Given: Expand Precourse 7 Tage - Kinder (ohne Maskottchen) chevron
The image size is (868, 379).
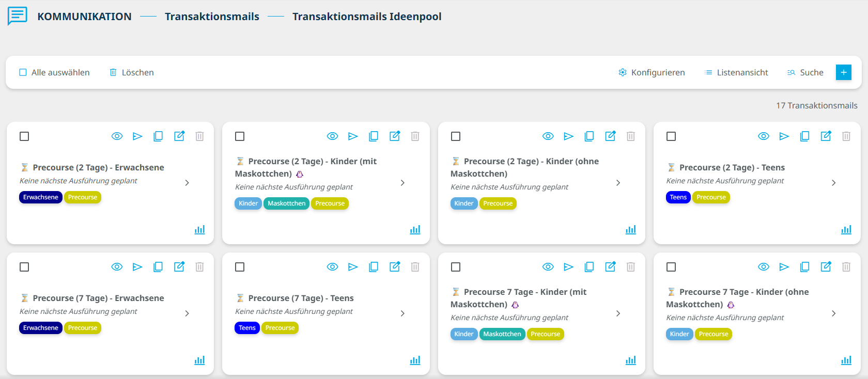Looking at the screenshot, I should (834, 313).
